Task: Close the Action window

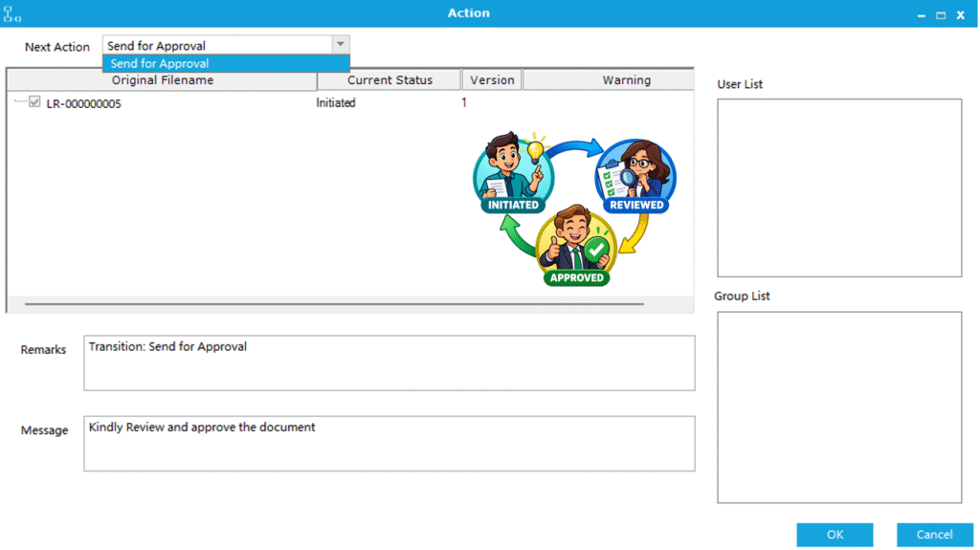Action: [961, 15]
